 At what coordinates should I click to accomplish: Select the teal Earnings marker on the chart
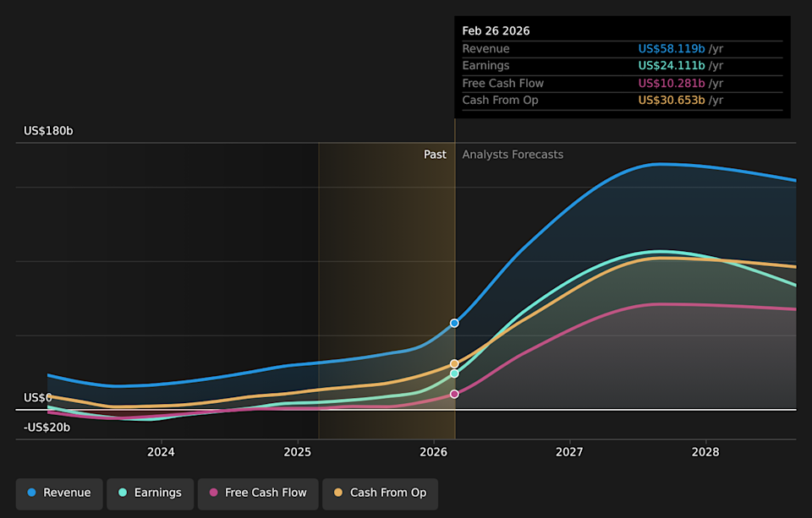tap(454, 374)
